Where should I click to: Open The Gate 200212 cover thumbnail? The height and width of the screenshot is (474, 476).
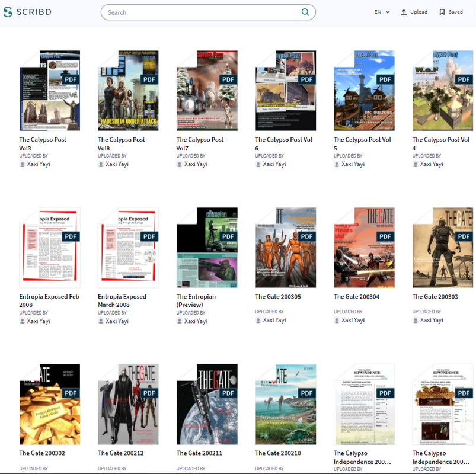click(x=128, y=404)
